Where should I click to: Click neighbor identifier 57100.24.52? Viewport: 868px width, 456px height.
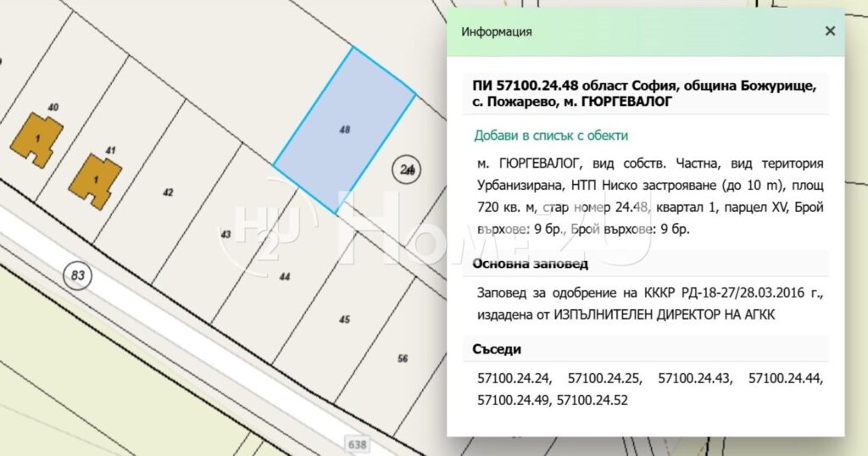[x=593, y=400]
